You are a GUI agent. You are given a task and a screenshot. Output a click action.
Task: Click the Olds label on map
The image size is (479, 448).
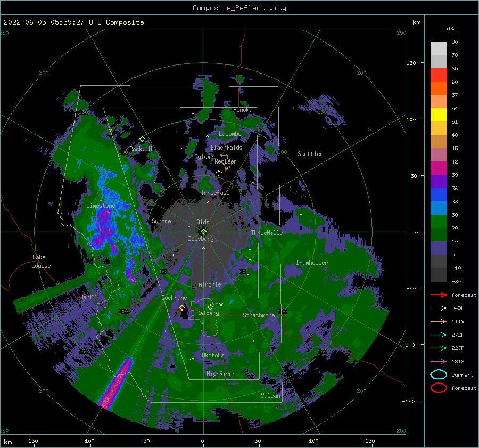[203, 222]
